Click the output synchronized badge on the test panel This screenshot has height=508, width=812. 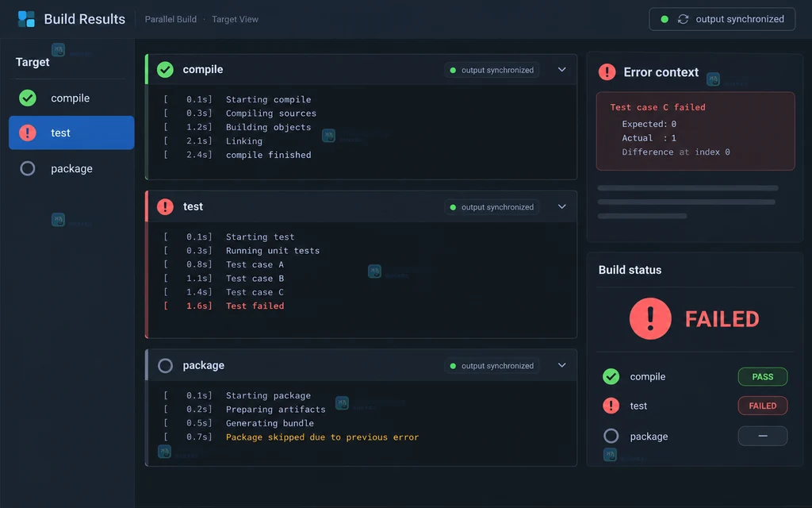pos(492,207)
